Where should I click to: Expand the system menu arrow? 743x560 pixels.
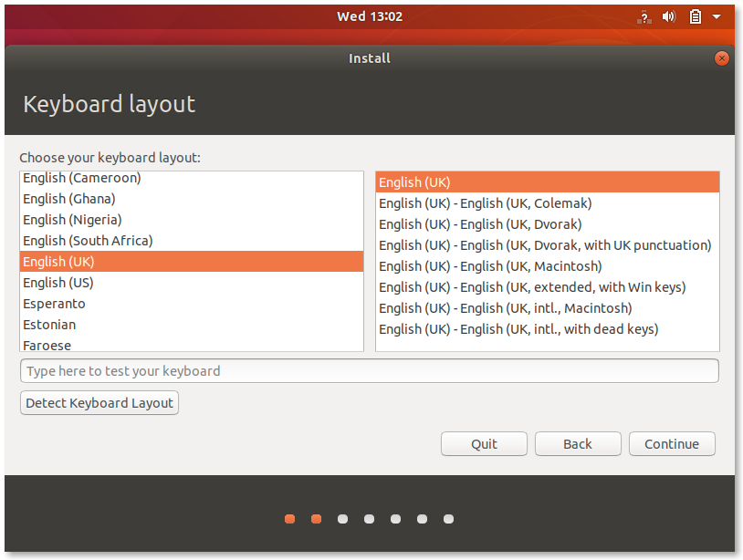717,17
